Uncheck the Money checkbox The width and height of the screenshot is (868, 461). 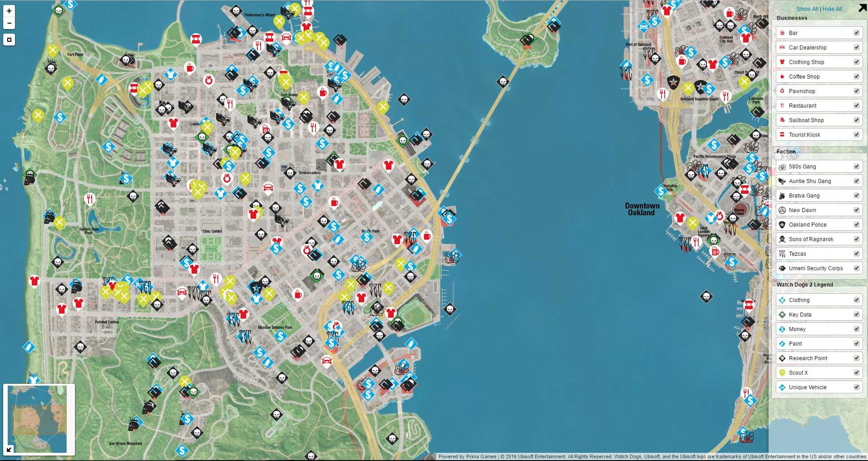[856, 329]
